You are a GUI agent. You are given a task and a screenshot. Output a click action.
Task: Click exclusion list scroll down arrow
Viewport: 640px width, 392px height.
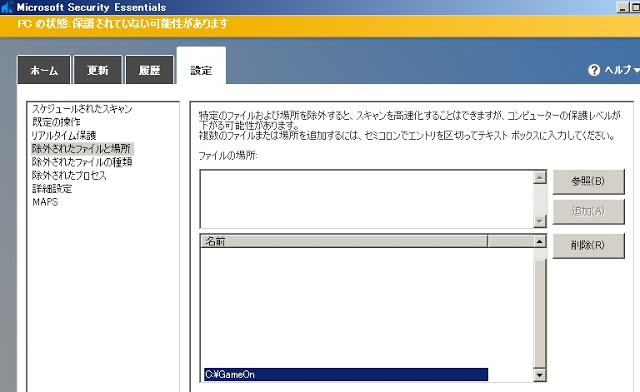coord(540,375)
